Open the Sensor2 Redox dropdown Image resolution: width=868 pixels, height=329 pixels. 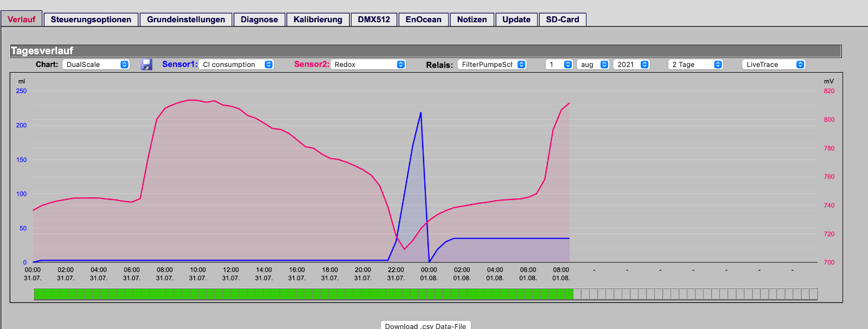point(368,64)
